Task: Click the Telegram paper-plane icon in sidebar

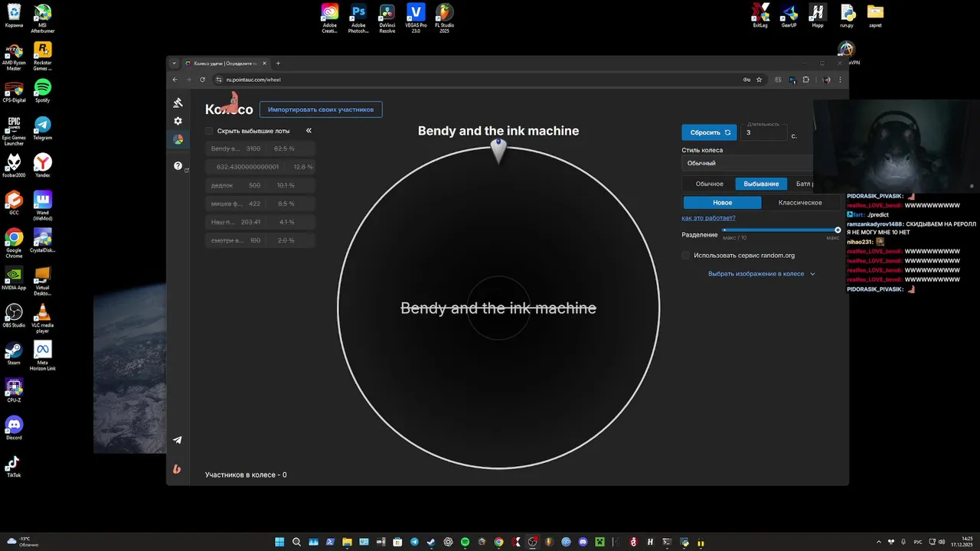Action: pyautogui.click(x=178, y=440)
